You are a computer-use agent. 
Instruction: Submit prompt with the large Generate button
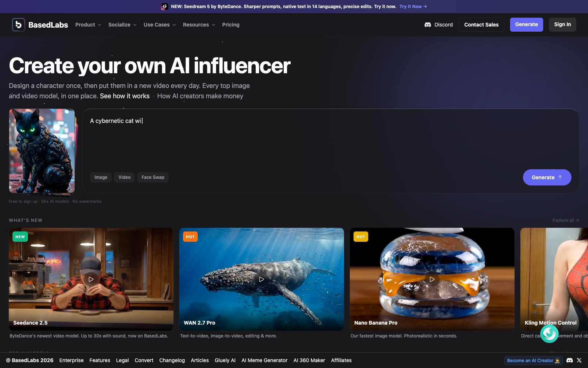coord(547,177)
